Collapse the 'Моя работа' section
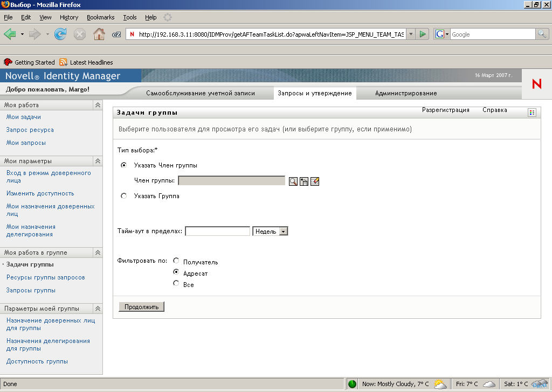This screenshot has width=552, height=392. click(x=98, y=105)
